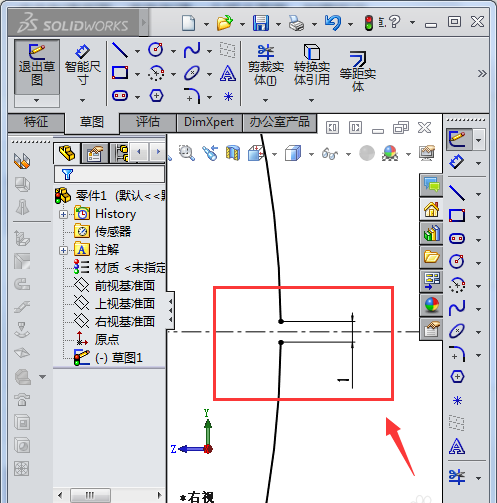Select the Ellipse tool in ribbon
The width and height of the screenshot is (497, 503).
tap(192, 73)
